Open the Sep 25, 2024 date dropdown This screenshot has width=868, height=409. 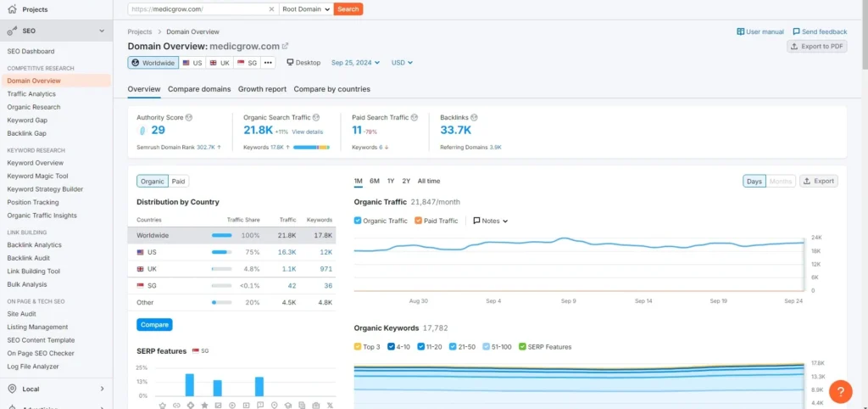click(x=355, y=63)
